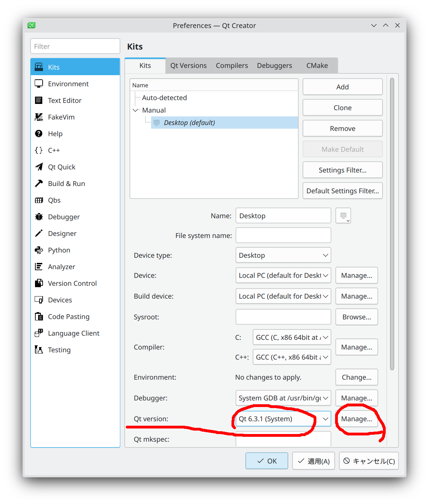Click the Name column header
Viewport: 429px width, 504px height.
214,85
